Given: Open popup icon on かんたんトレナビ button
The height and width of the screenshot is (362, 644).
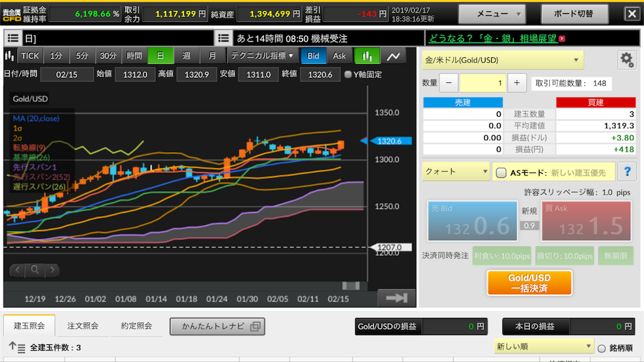Looking at the screenshot, I should coord(255,326).
